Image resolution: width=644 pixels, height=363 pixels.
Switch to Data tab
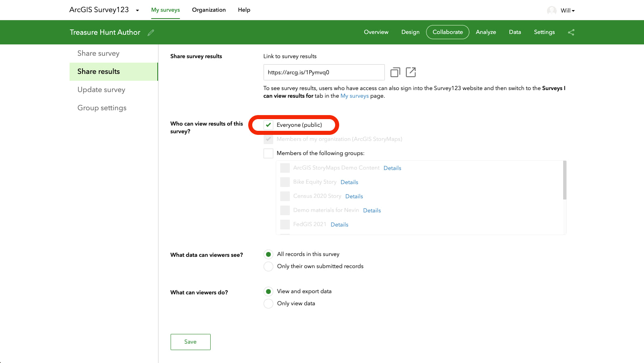[x=515, y=32]
